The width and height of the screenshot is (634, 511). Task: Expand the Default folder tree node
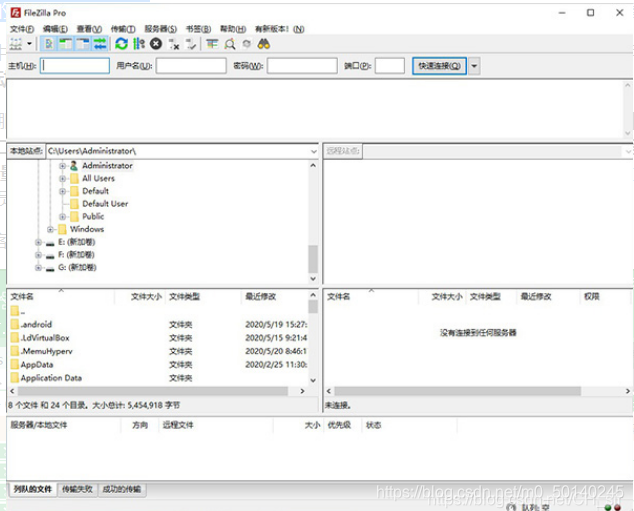click(62, 191)
